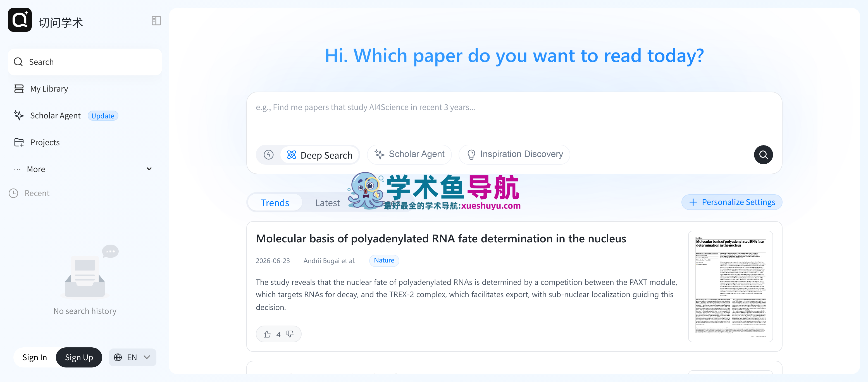Click the Nature journal tag
This screenshot has height=382, width=868.
click(384, 261)
